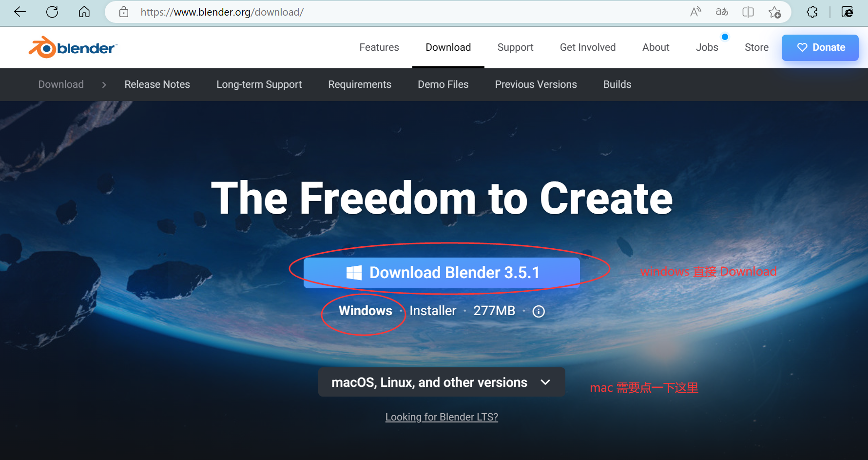Click the Installer text

[433, 311]
